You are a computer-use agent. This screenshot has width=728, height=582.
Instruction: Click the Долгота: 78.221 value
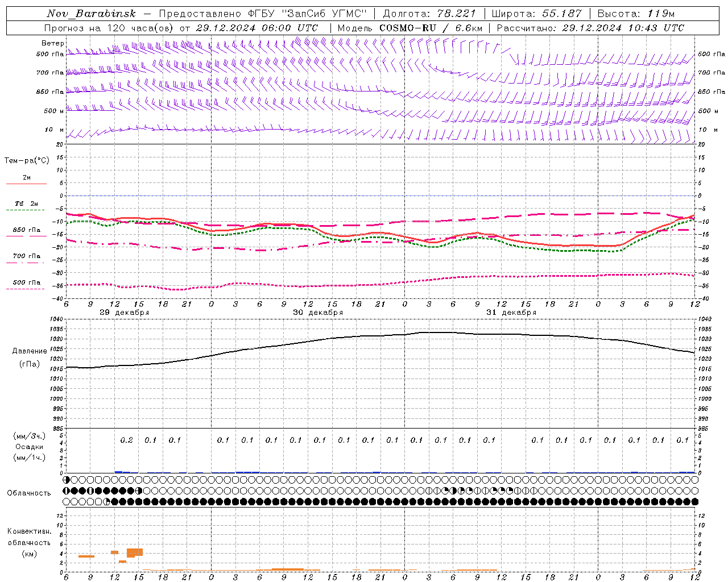coord(429,14)
